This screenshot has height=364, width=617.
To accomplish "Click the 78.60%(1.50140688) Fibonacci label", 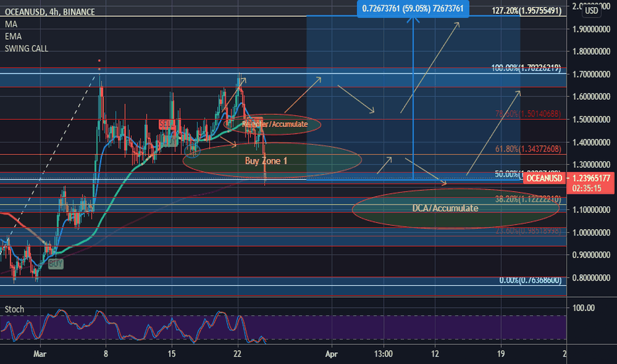I will 528,114.
